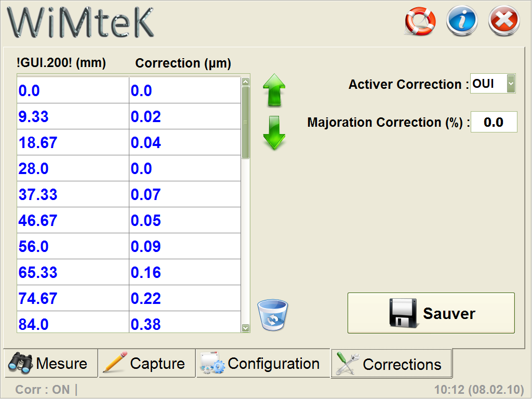The width and height of the screenshot is (532, 399).
Task: Select position cell 28.0
Action: 73,168
